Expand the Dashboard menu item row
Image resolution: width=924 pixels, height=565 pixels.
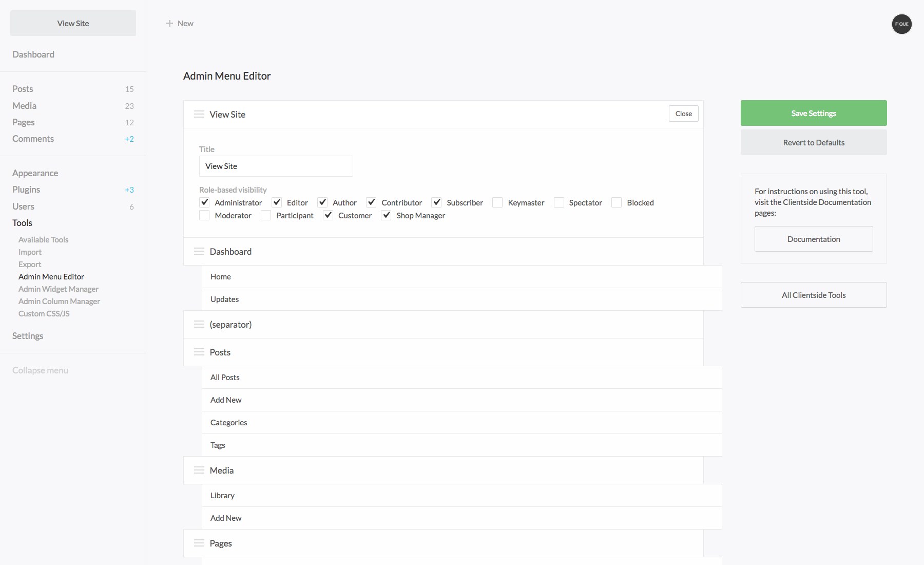443,251
